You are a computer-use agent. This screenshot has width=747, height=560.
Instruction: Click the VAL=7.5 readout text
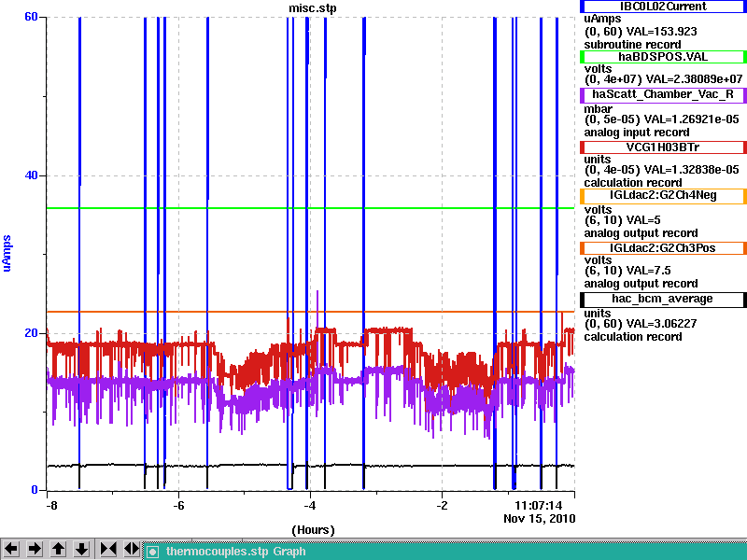click(x=648, y=271)
